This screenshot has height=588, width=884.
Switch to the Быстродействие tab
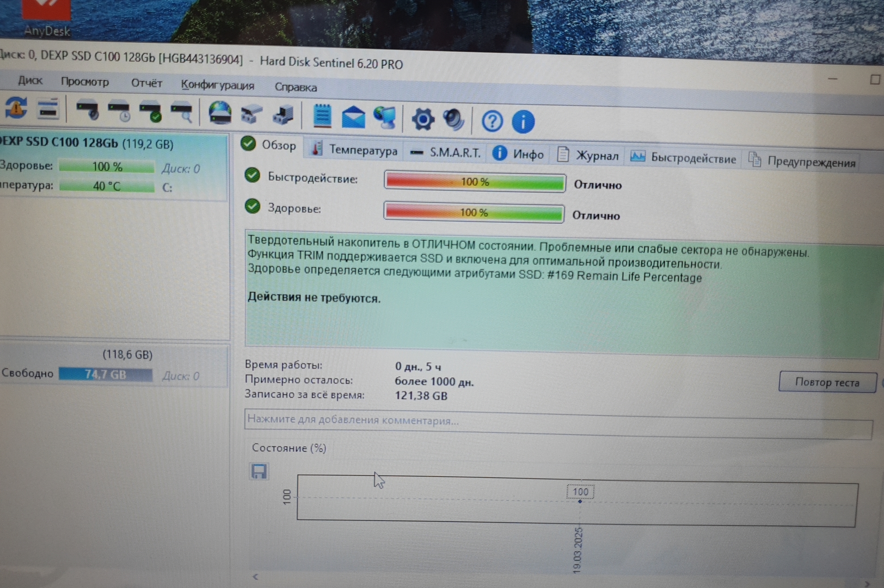click(683, 158)
